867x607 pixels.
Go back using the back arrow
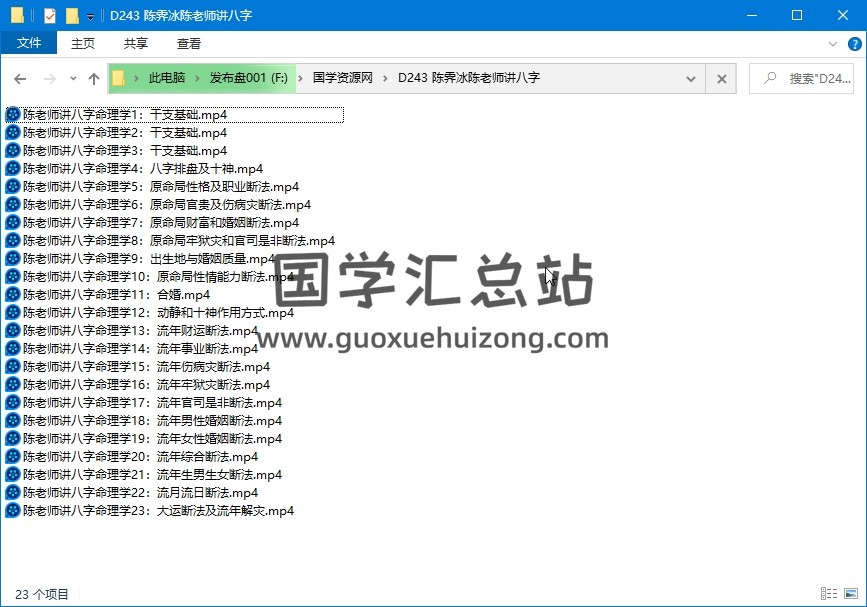[x=20, y=79]
